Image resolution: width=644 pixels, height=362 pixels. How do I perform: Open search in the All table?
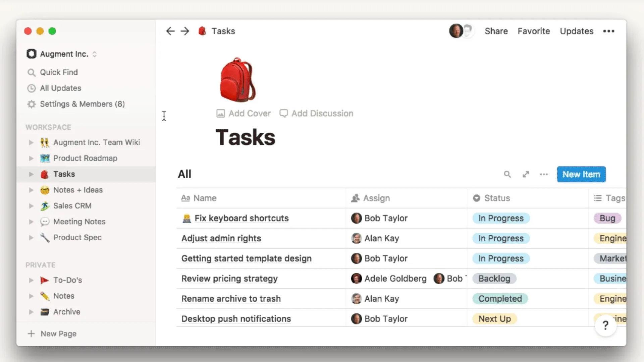507,174
